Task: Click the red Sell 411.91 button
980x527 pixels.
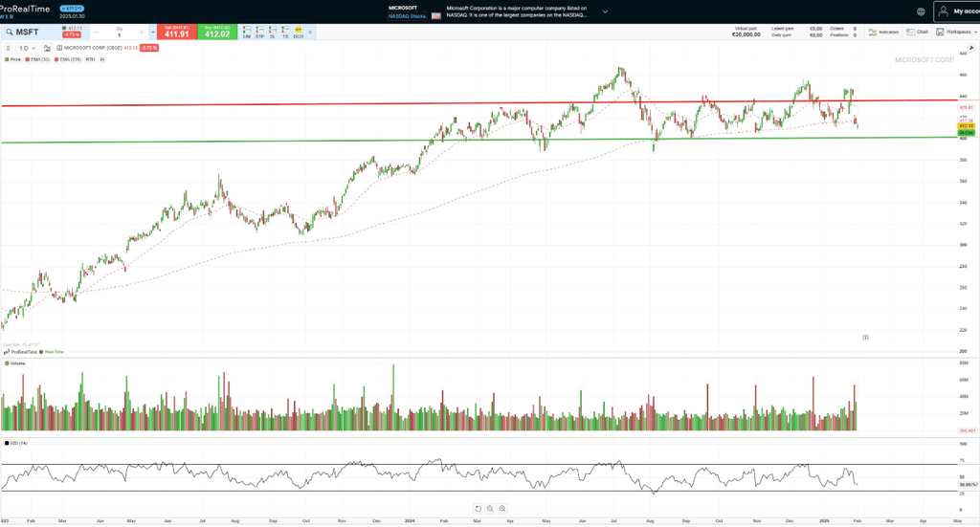Action: coord(177,32)
